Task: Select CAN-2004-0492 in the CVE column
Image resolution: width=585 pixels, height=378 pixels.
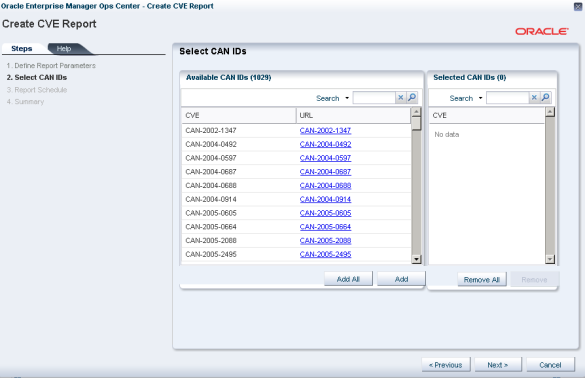Action: point(211,144)
